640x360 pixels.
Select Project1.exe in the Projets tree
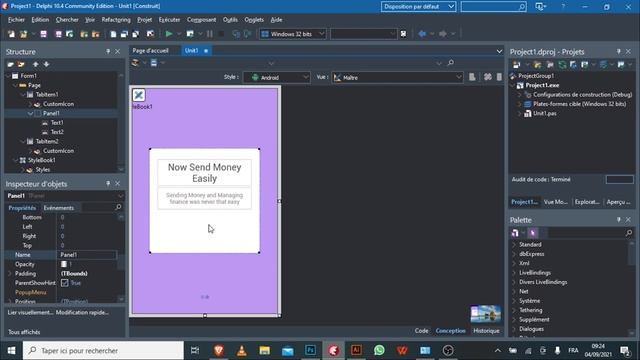click(542, 85)
